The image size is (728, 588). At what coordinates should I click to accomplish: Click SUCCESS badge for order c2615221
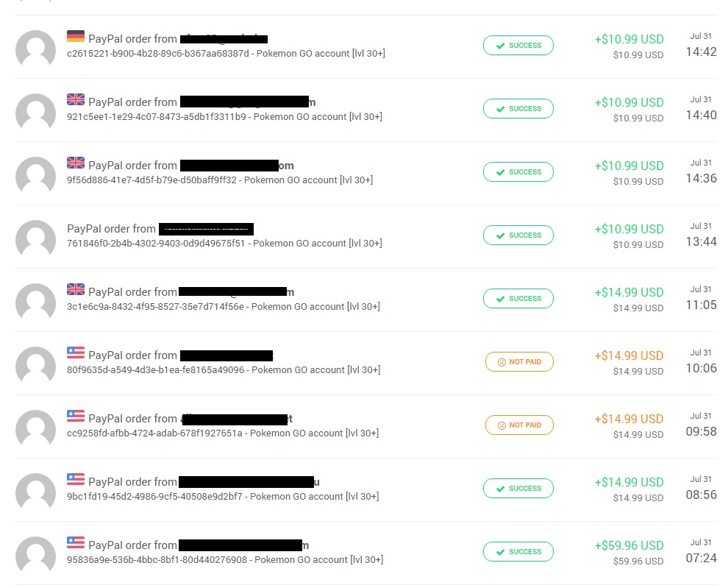click(518, 46)
